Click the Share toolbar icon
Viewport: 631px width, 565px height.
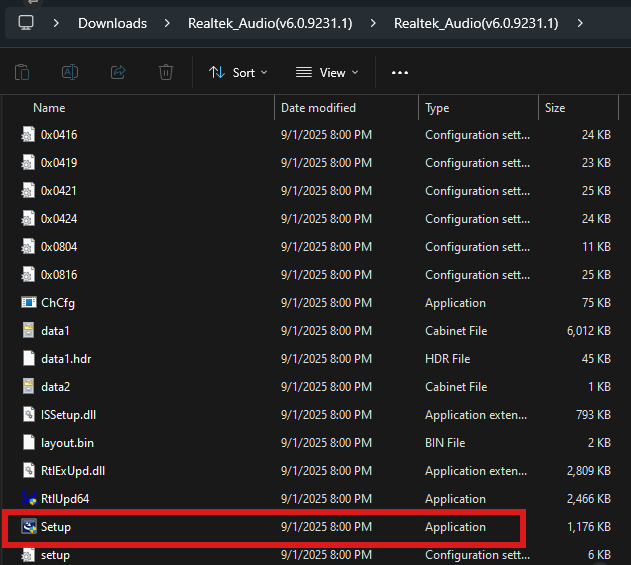118,72
